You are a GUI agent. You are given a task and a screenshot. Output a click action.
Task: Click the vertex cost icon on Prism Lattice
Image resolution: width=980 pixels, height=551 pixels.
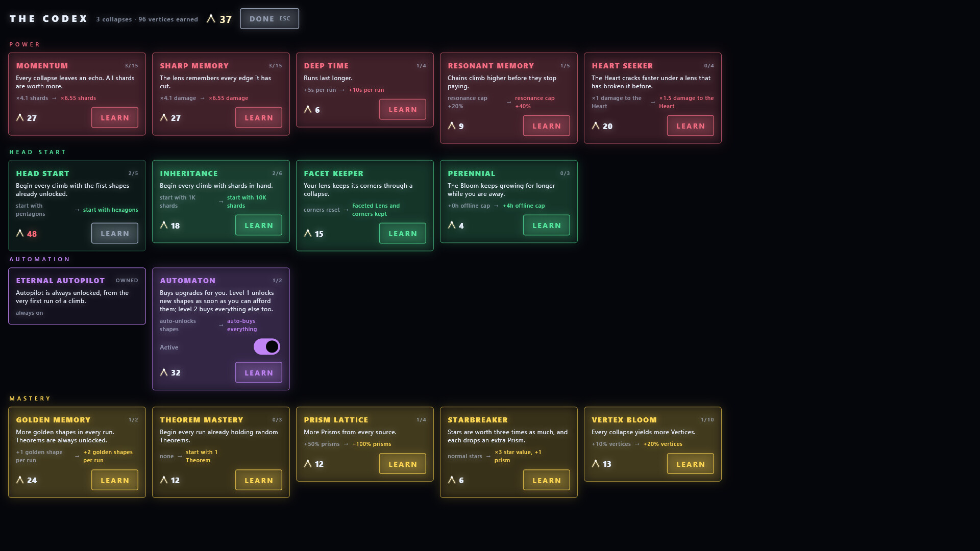(x=308, y=464)
